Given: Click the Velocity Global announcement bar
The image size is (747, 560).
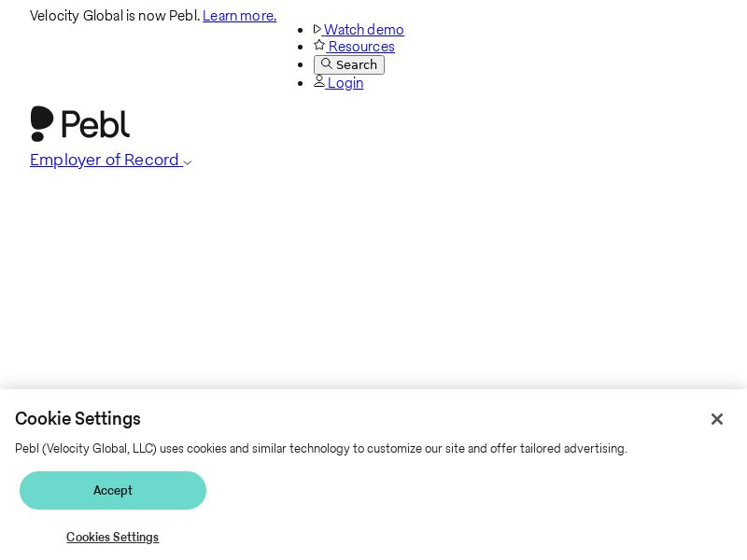Looking at the screenshot, I should [x=115, y=15].
